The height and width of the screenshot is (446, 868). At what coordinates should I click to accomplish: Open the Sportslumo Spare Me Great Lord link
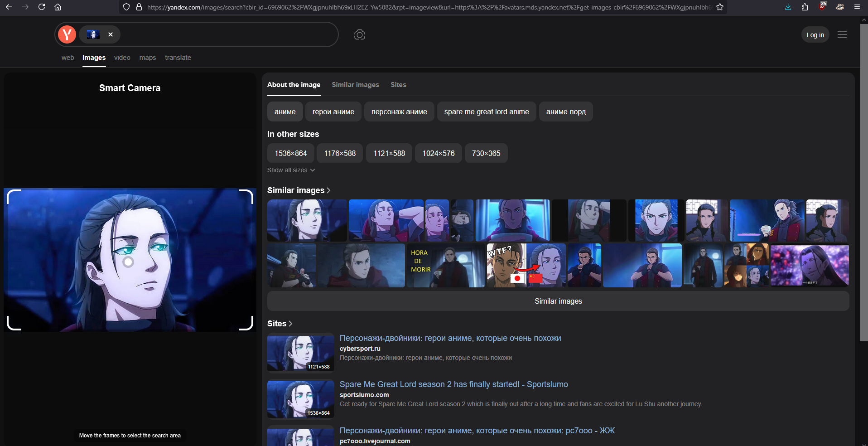pos(453,384)
